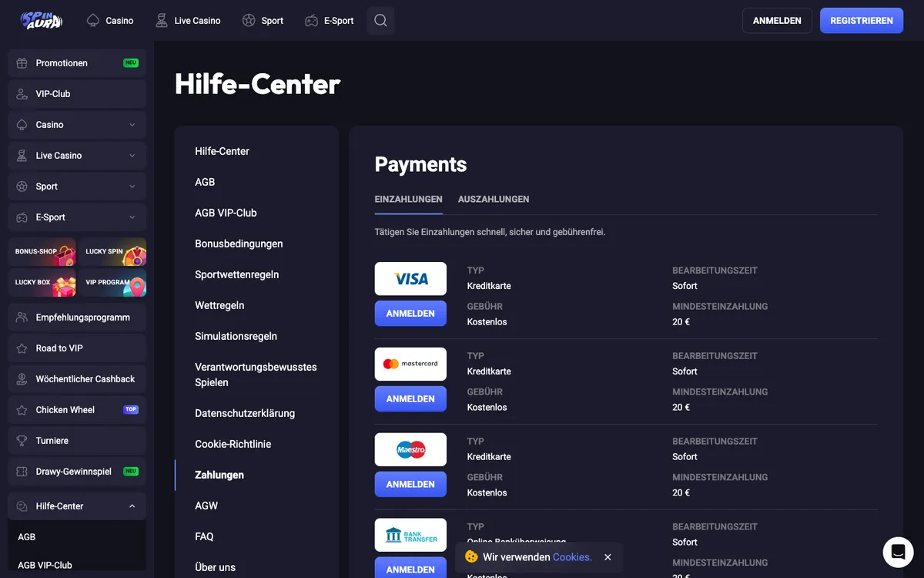Expand the Sport sidebar chevron
This screenshot has width=924, height=578.
132,187
